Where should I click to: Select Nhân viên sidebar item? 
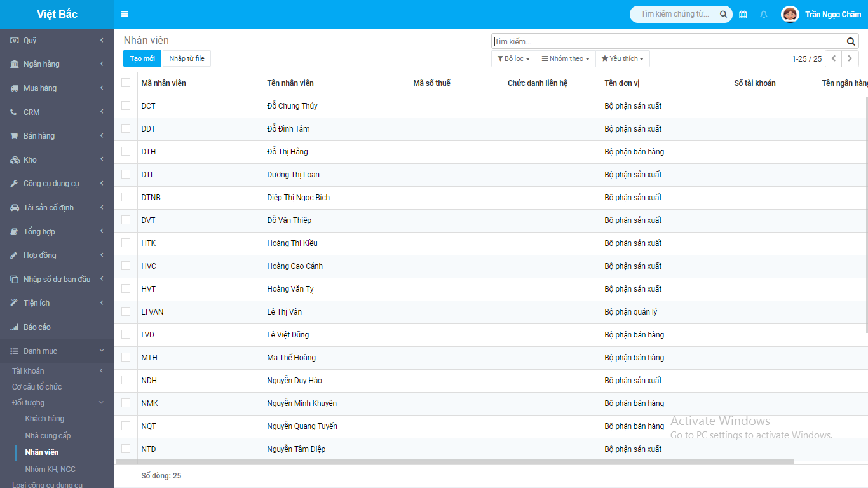(x=42, y=452)
